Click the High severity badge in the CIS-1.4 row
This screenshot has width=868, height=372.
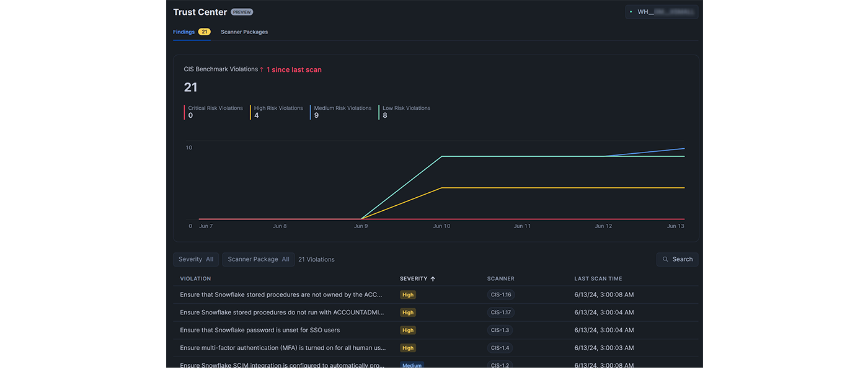coord(408,348)
